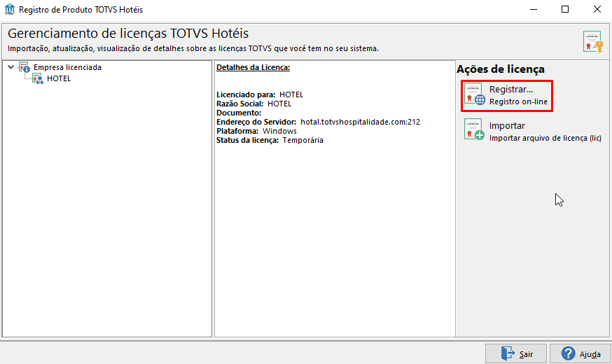Close the Registro de Produto window
The image size is (612, 364).
597,9
